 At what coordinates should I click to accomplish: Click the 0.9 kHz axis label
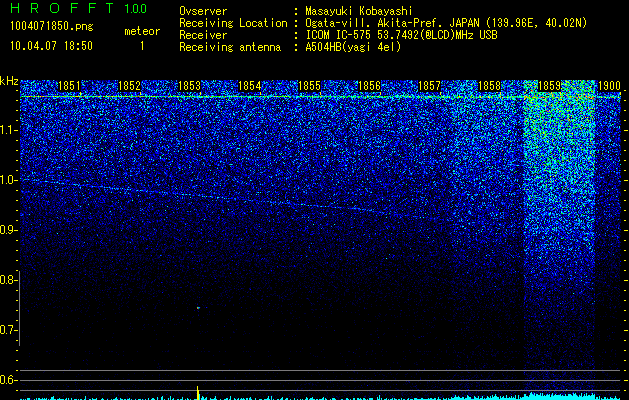[x=9, y=230]
